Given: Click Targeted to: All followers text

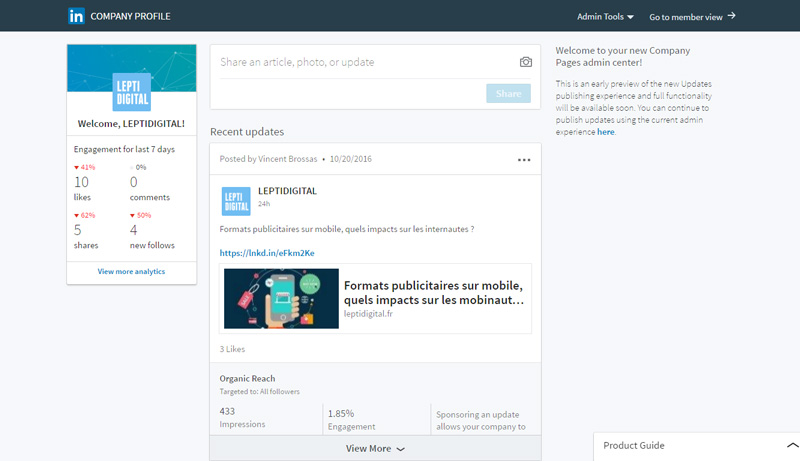Looking at the screenshot, I should (260, 392).
